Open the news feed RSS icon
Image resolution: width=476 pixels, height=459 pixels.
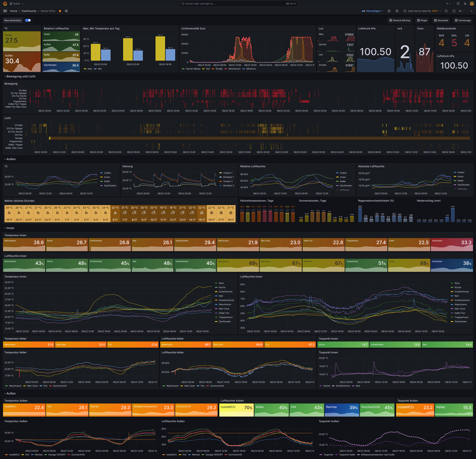[465, 4]
